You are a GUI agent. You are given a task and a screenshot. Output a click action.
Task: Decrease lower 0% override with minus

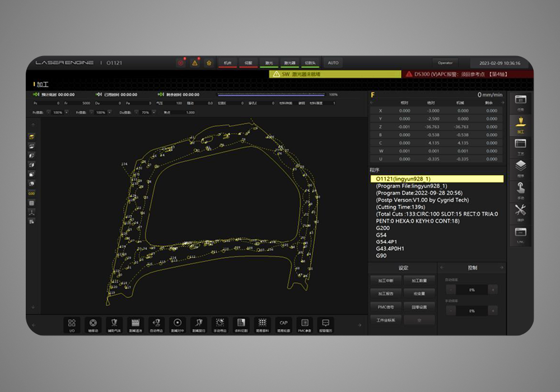point(451,311)
